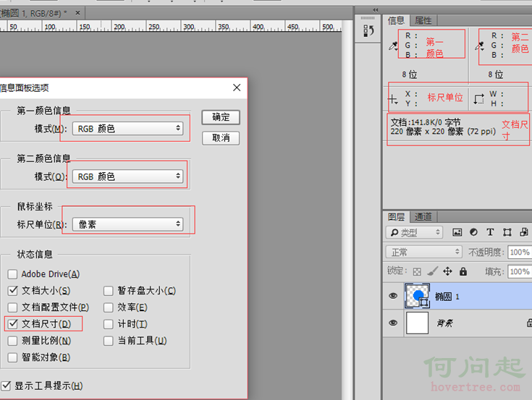
Task: Toggle the Adobe Drive(A) checkbox
Action: click(12, 274)
